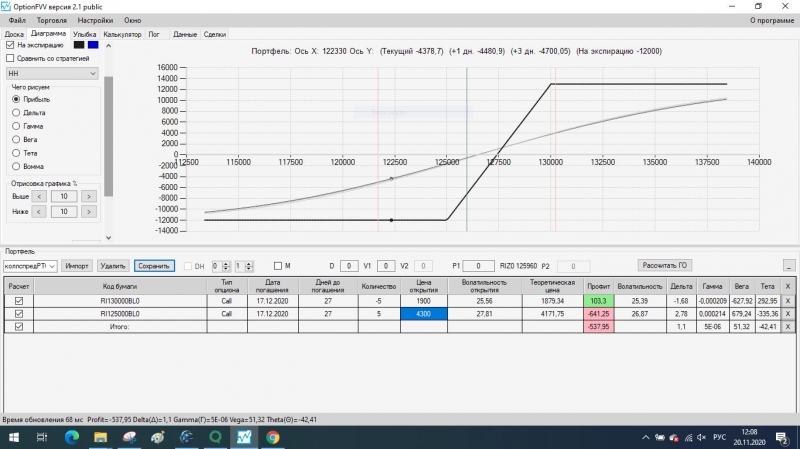This screenshot has height=449, width=800.
Task: Pick the blue color swatch
Action: 93,45
